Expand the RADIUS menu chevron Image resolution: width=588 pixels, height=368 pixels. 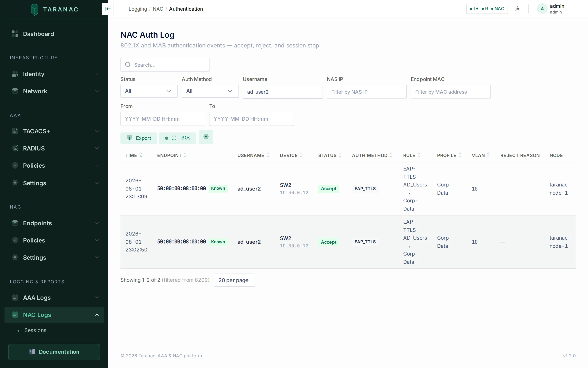pyautogui.click(x=97, y=148)
